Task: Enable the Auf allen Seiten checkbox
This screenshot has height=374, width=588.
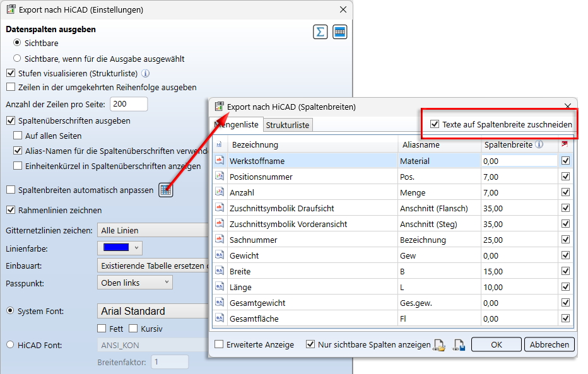Action: [18, 136]
